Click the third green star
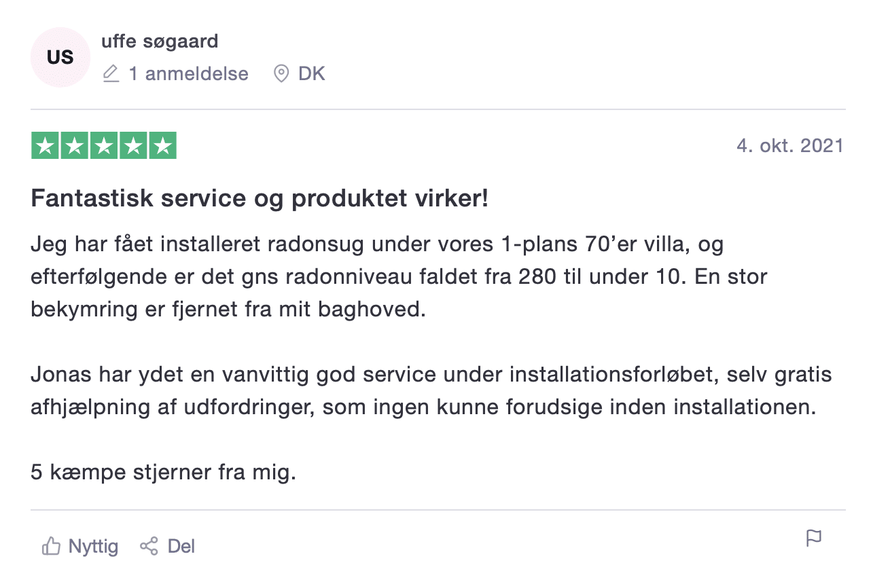 pos(103,146)
